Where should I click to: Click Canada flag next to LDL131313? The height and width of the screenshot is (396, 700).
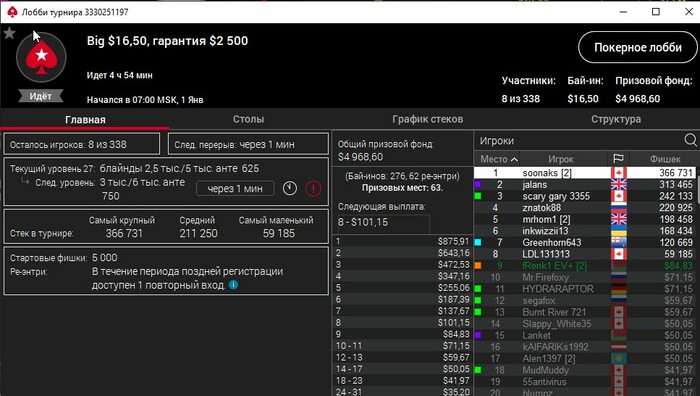coord(619,254)
